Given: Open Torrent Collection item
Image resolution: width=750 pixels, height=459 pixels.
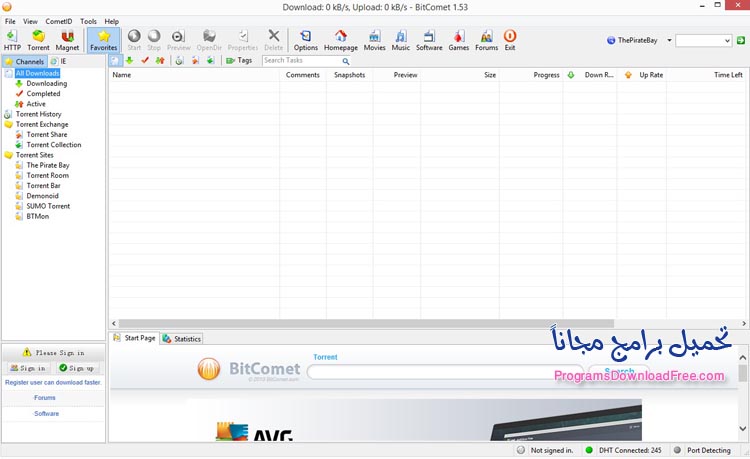Looking at the screenshot, I should (x=54, y=144).
